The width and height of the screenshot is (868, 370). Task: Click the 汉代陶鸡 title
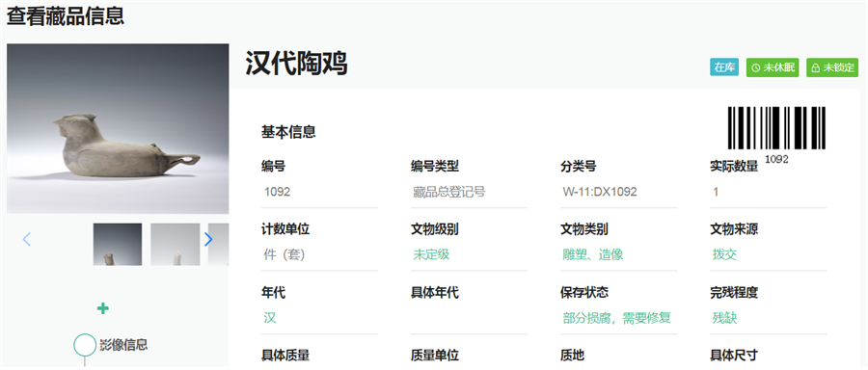tap(296, 63)
